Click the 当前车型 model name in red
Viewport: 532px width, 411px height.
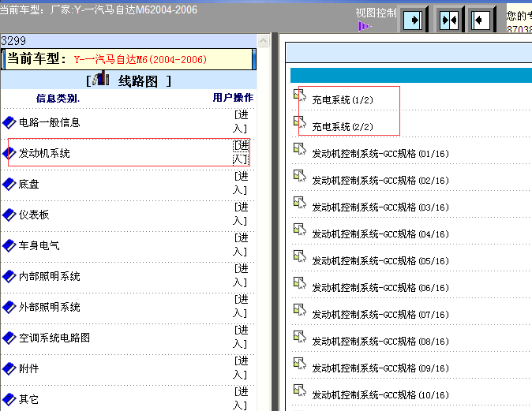pos(140,59)
